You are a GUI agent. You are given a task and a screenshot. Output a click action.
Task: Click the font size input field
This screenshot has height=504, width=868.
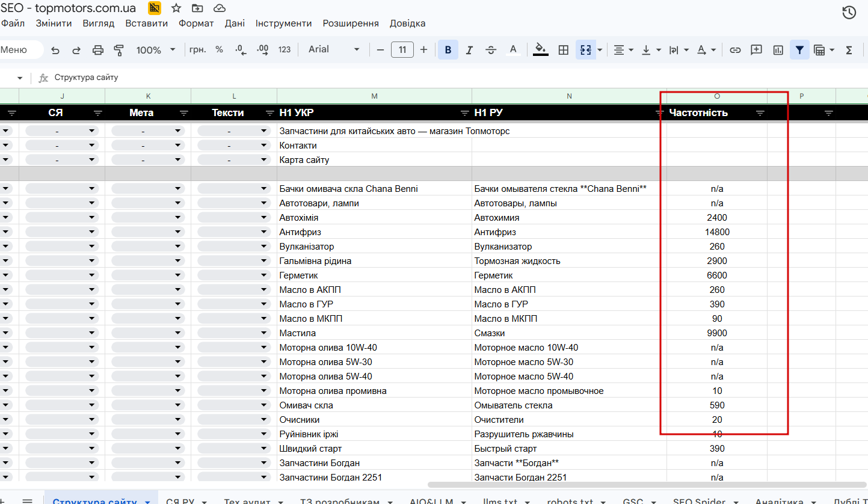click(x=402, y=50)
